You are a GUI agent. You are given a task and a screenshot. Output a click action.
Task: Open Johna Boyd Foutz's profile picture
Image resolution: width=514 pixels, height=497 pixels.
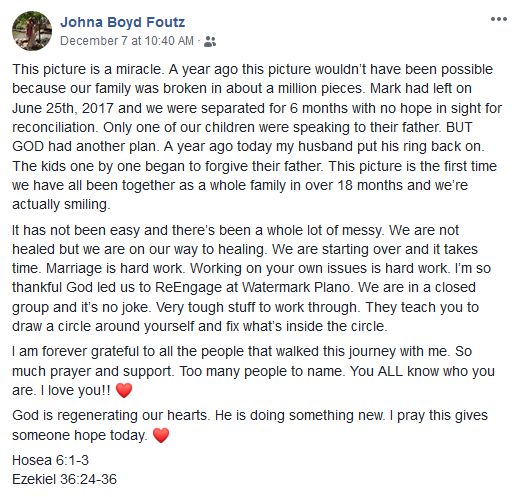tap(32, 31)
